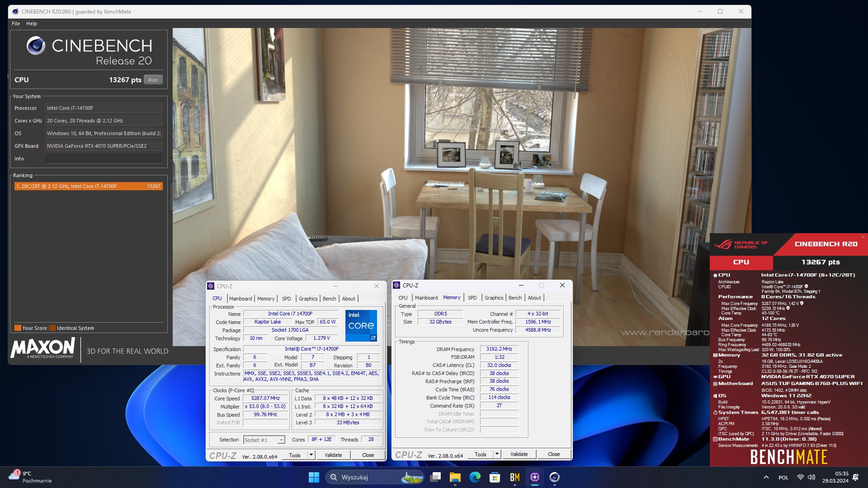Viewport: 868px width, 488px height.
Task: Open the File menu in Cinebench
Action: pyautogui.click(x=16, y=23)
